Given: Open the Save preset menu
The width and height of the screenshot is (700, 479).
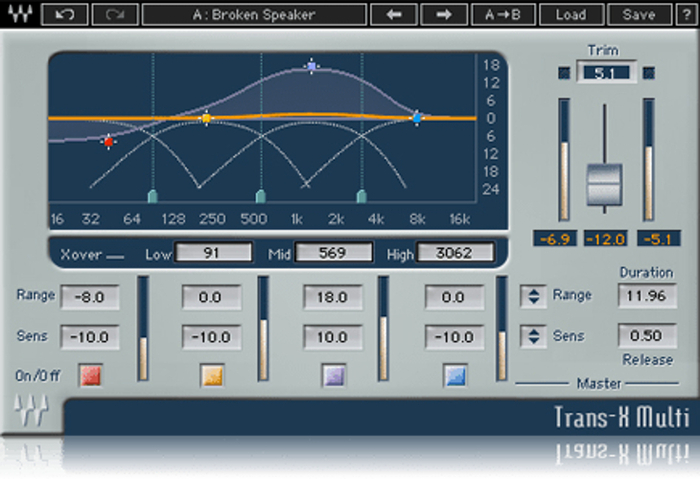Looking at the screenshot, I should coord(639,14).
